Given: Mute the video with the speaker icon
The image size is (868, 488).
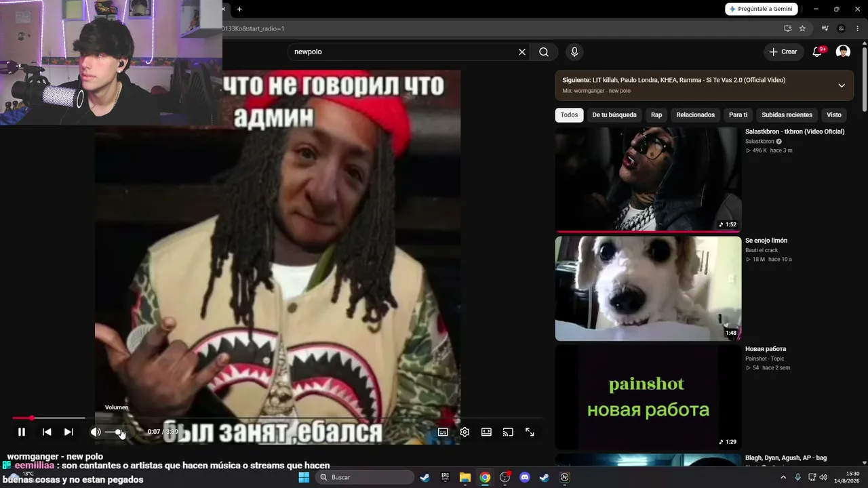Looking at the screenshot, I should tap(96, 432).
